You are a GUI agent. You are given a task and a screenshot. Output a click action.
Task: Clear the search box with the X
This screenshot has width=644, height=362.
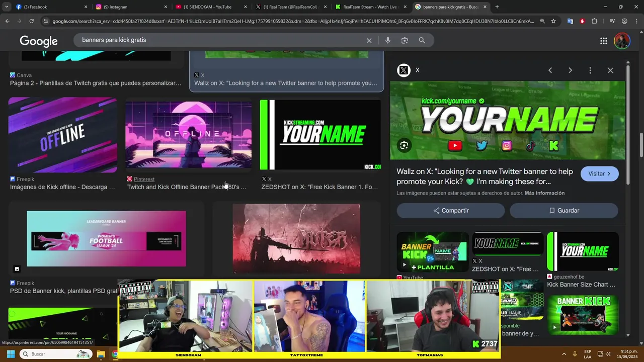[x=369, y=40]
